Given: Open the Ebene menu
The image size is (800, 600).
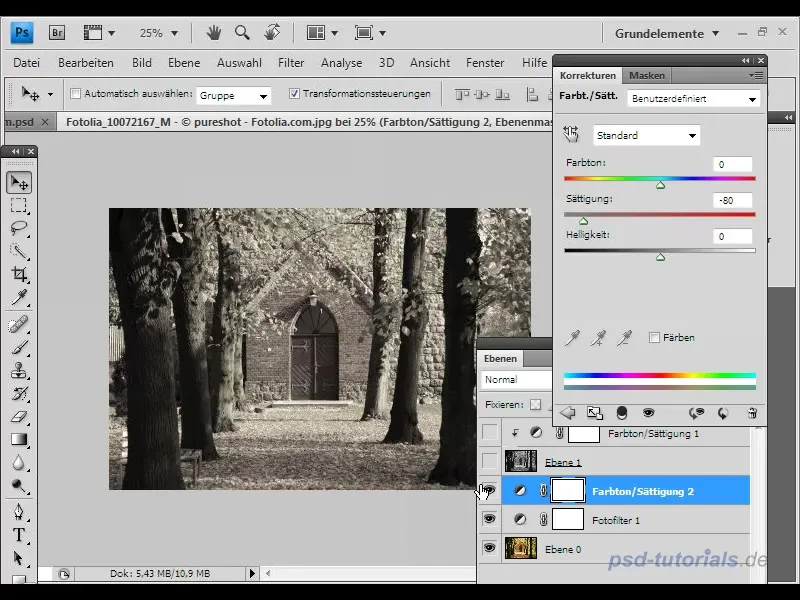Looking at the screenshot, I should click(x=184, y=63).
